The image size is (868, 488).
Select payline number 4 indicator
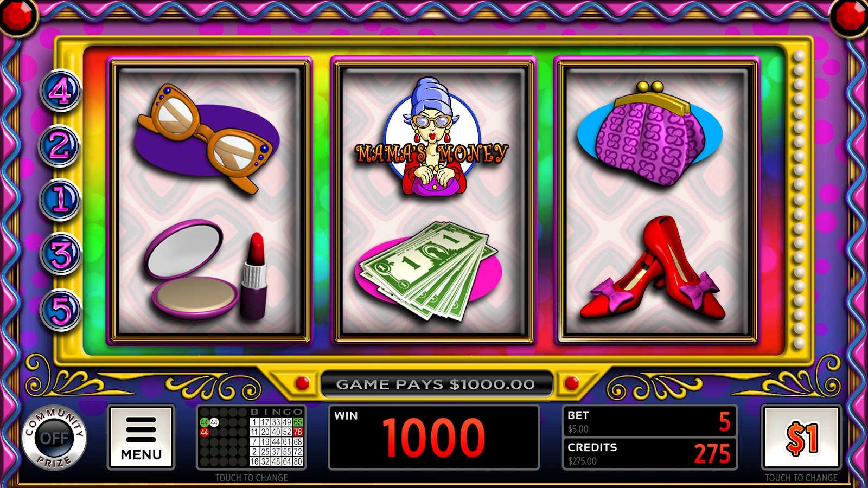(60, 91)
